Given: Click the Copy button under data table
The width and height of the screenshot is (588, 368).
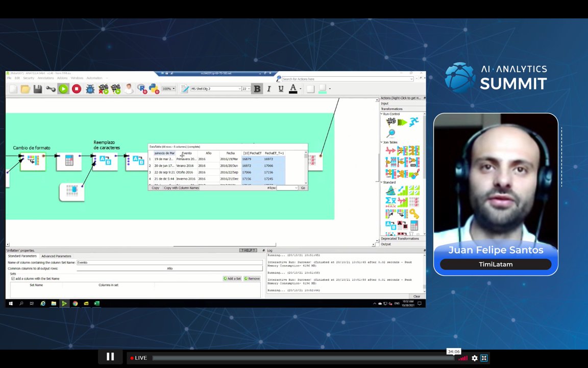Looking at the screenshot, I should pos(155,188).
